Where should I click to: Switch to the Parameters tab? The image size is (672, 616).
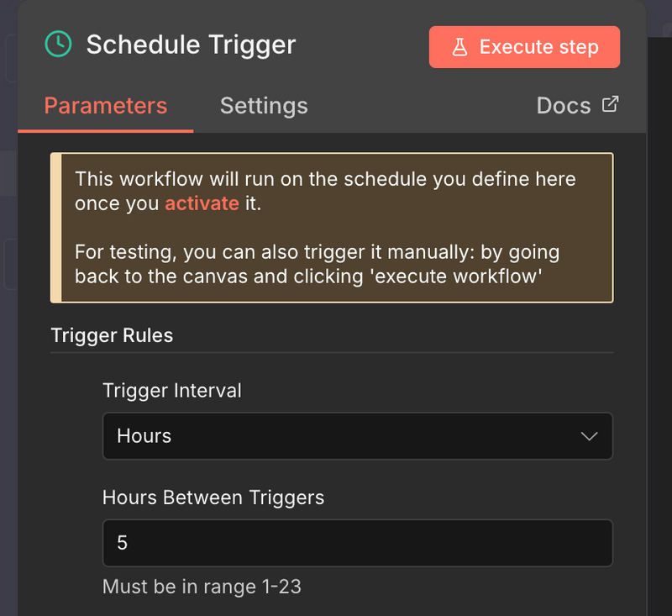click(106, 106)
